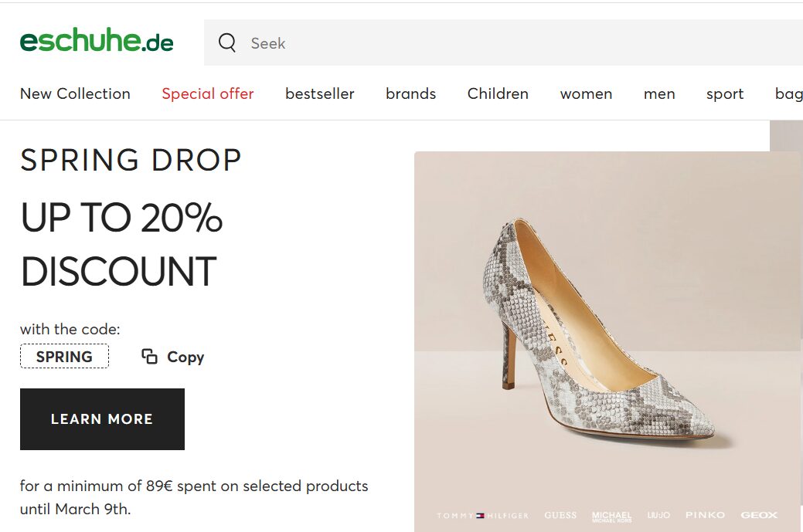Click the Tommy Hilfiger brand logo

click(x=482, y=515)
